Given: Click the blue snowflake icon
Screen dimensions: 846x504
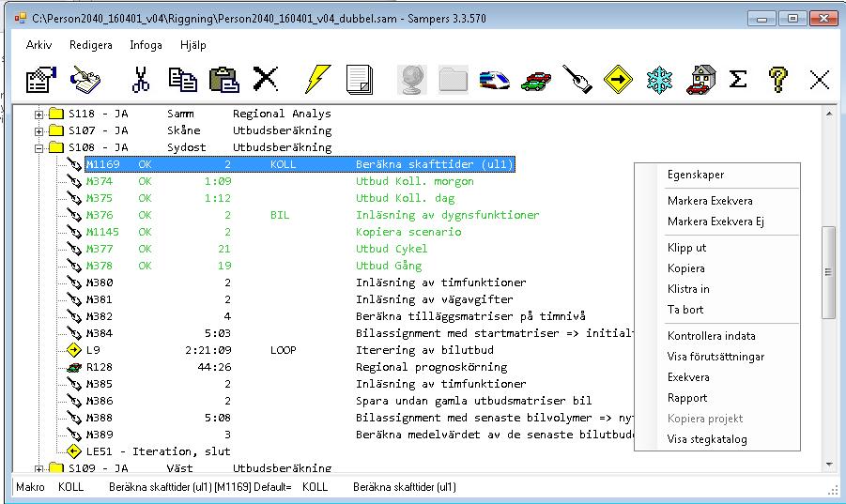Looking at the screenshot, I should [659, 80].
